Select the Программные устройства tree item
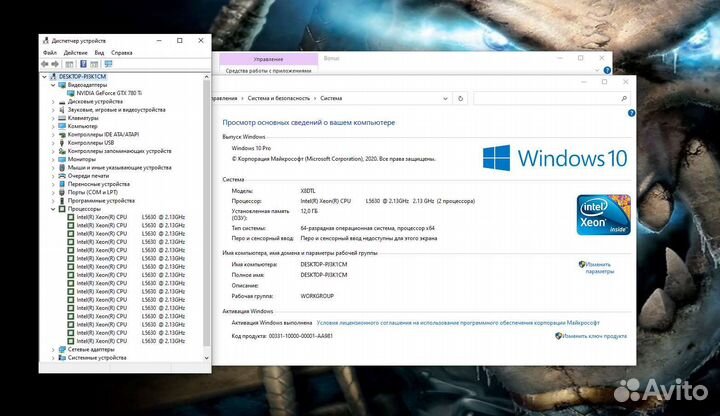This screenshot has width=720, height=416. [101, 201]
